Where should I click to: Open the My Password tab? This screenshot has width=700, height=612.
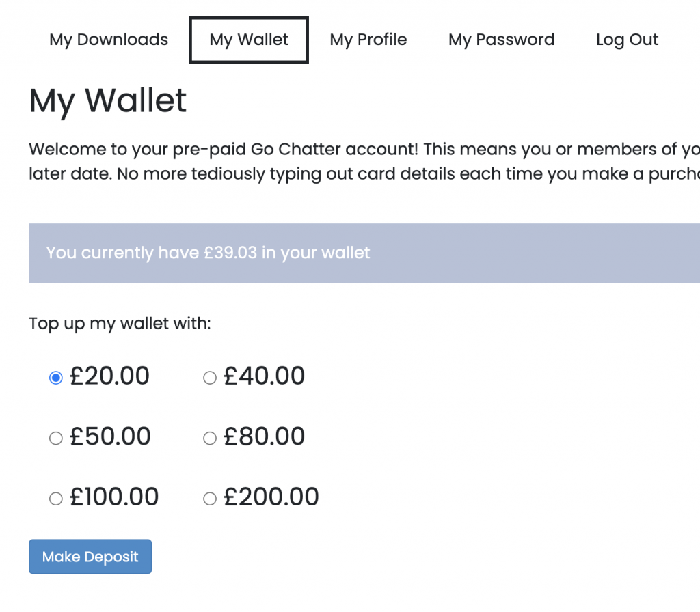point(501,40)
